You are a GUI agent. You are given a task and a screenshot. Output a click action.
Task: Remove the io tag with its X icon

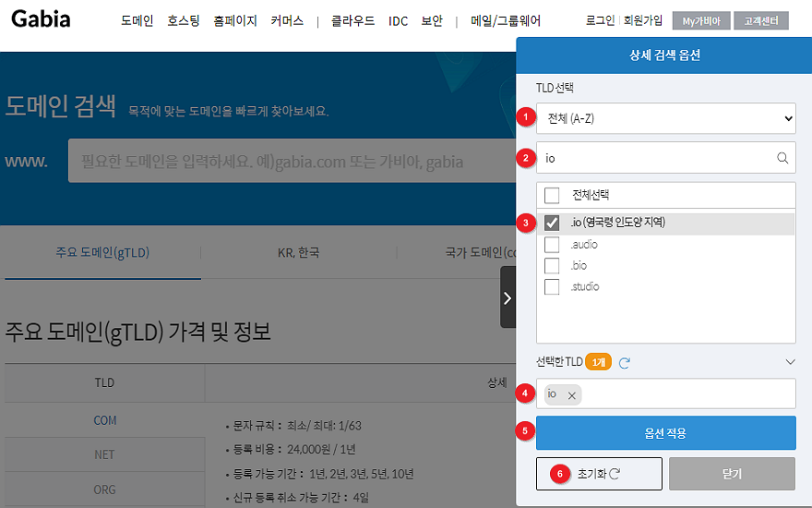(572, 395)
